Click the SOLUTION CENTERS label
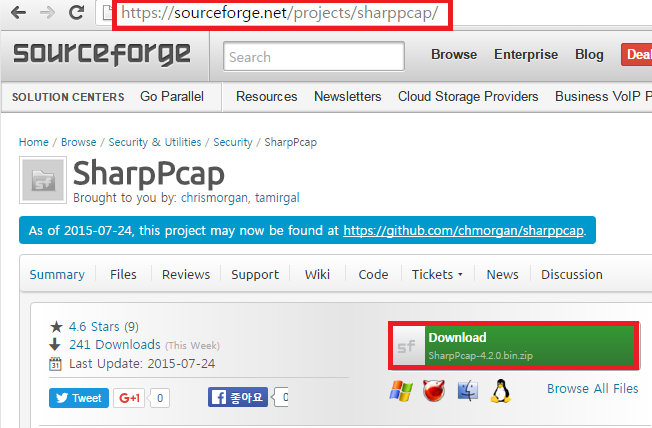This screenshot has height=428, width=652. pyautogui.click(x=68, y=97)
